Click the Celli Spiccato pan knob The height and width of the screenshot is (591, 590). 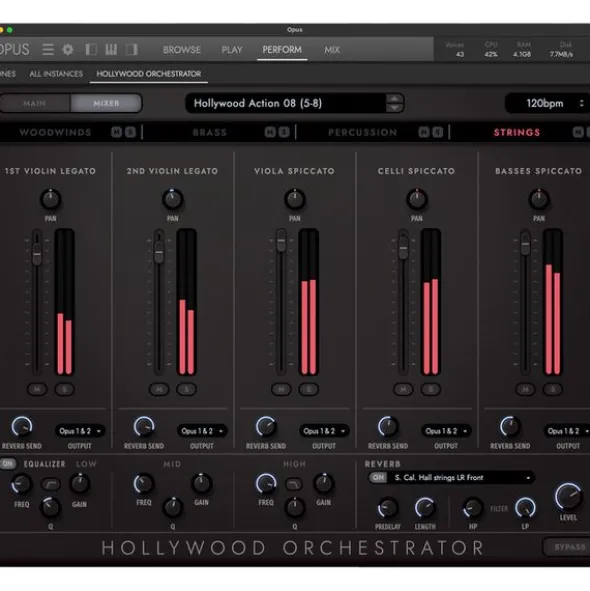coord(417,199)
